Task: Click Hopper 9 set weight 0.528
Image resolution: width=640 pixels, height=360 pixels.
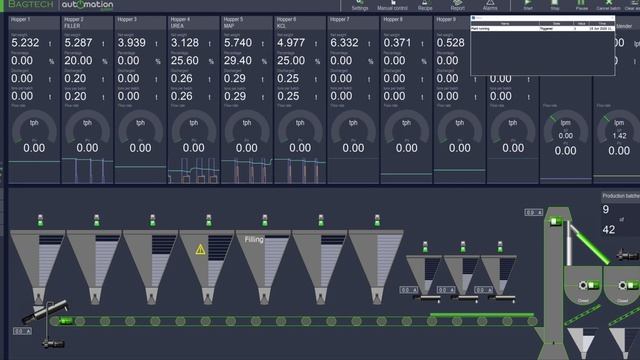Action: click(x=451, y=43)
